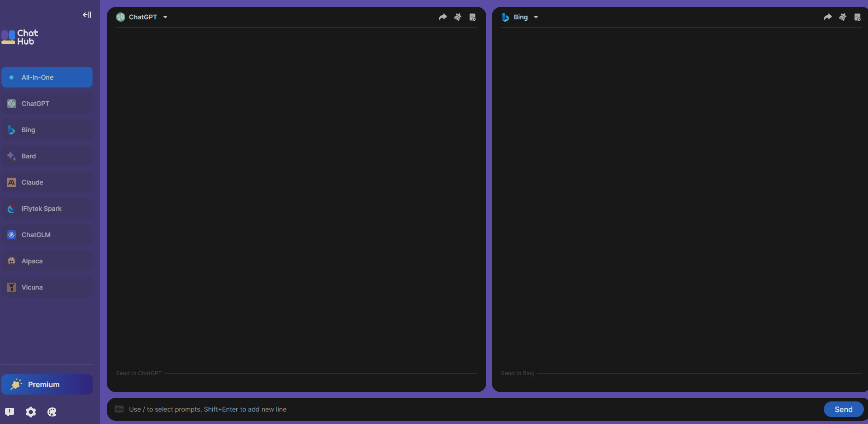Clear the ChatGPT conversation with broom icon
The width and height of the screenshot is (868, 424).
tap(458, 17)
